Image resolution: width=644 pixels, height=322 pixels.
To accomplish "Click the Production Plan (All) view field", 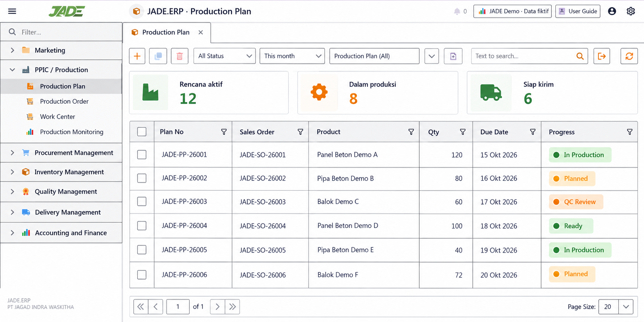I will pyautogui.click(x=374, y=56).
